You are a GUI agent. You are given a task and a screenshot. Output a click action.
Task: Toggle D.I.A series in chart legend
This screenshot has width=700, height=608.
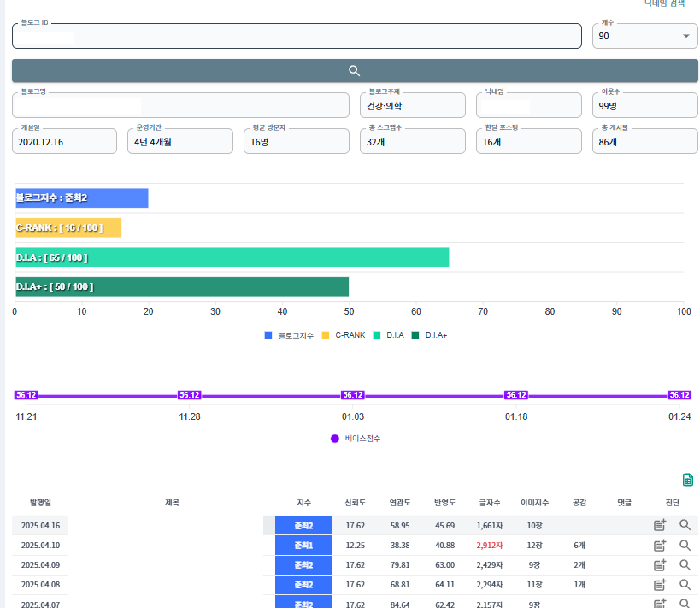coord(388,335)
